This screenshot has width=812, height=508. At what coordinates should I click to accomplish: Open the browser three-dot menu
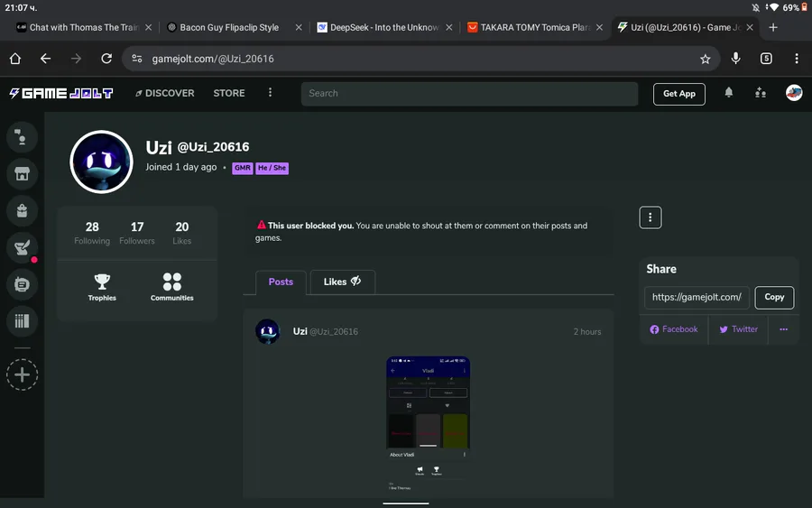pyautogui.click(x=797, y=59)
